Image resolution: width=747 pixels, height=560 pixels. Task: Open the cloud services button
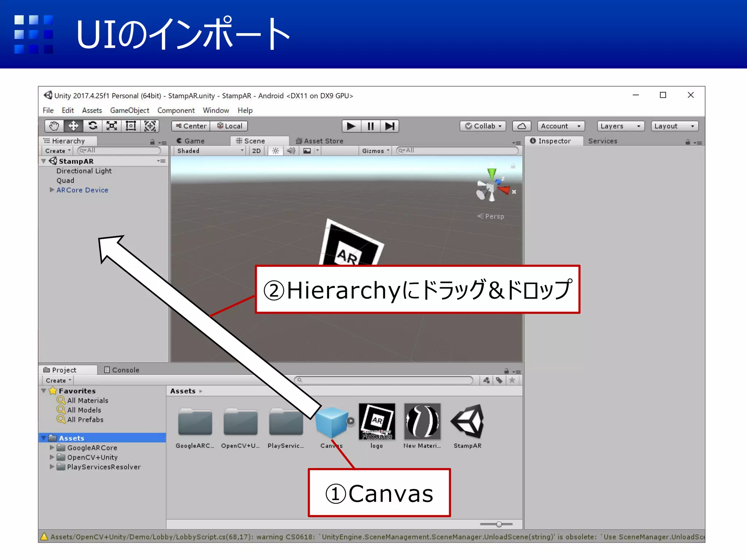[x=522, y=126]
